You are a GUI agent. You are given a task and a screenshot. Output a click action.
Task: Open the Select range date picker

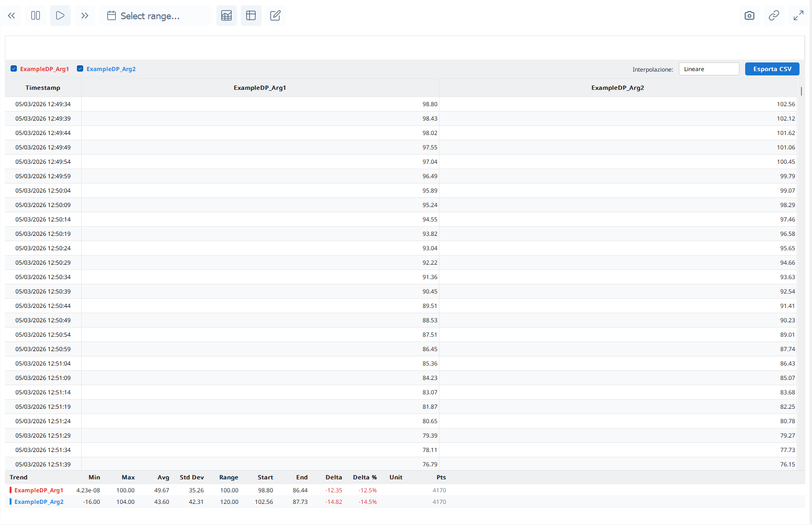[x=150, y=16]
